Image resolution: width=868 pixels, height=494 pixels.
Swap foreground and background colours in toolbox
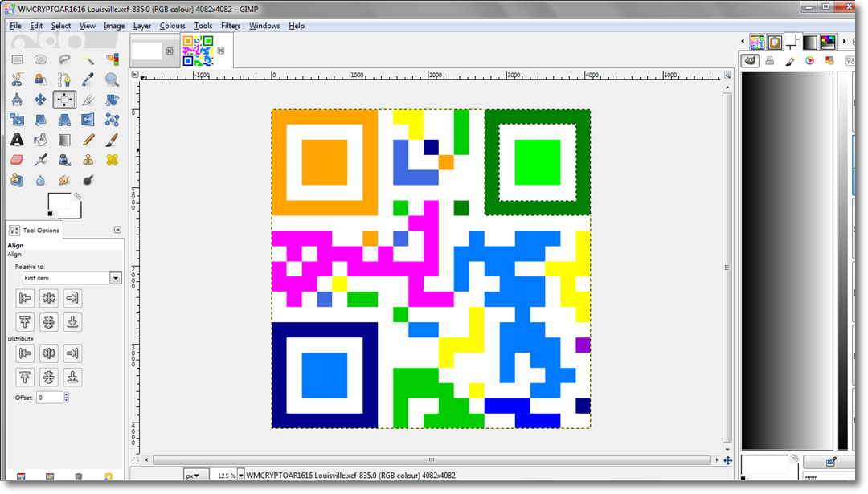(77, 196)
